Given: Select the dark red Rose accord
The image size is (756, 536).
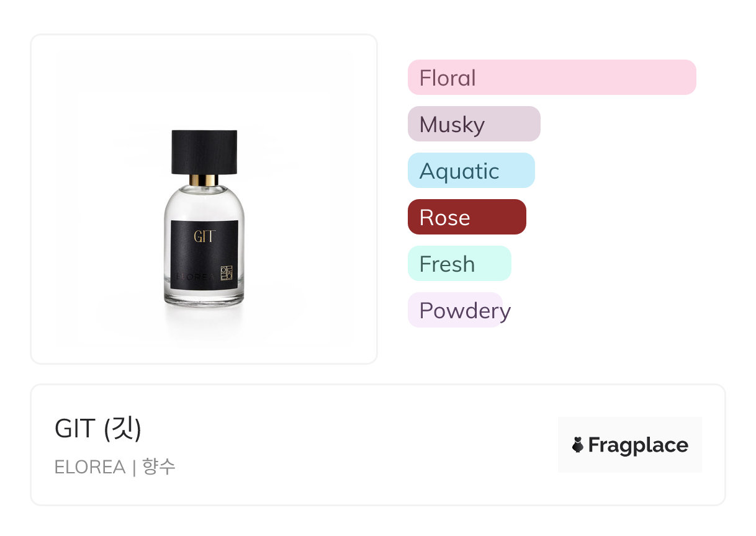Looking at the screenshot, I should point(466,217).
